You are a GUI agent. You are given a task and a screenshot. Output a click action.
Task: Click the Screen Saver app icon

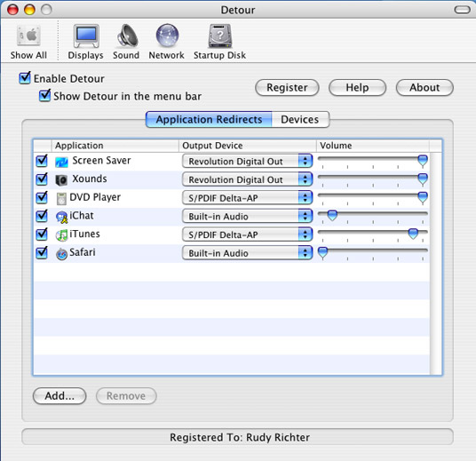61,162
